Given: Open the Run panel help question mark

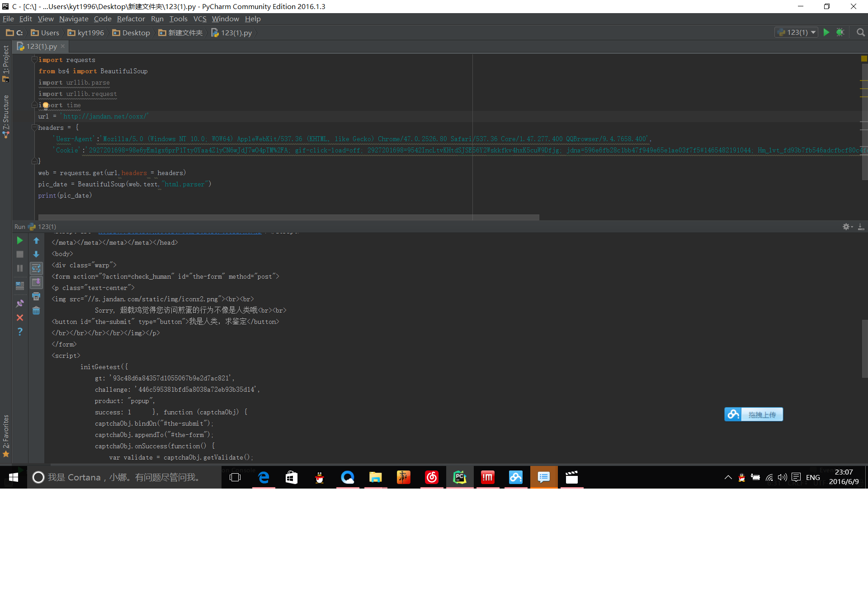Looking at the screenshot, I should pos(20,332).
